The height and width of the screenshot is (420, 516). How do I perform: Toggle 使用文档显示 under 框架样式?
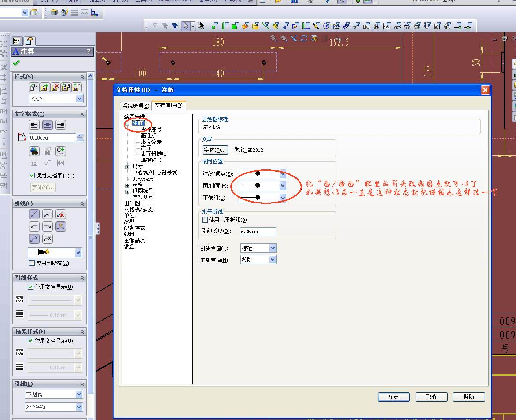coord(31,340)
